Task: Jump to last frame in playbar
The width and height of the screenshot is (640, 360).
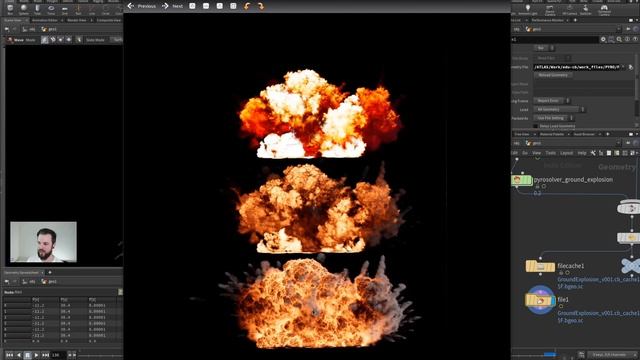Action: (x=45, y=355)
